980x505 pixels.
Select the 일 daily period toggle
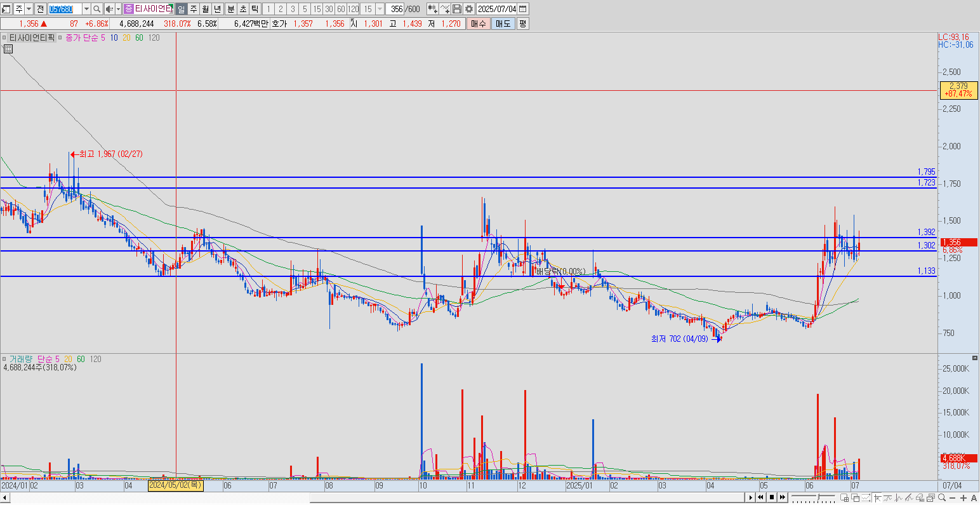click(x=181, y=9)
